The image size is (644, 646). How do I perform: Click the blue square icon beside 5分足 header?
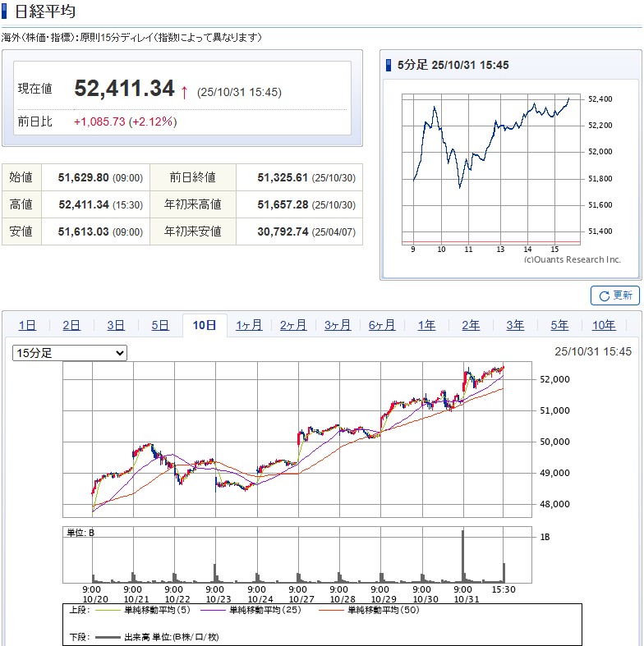pyautogui.click(x=389, y=65)
